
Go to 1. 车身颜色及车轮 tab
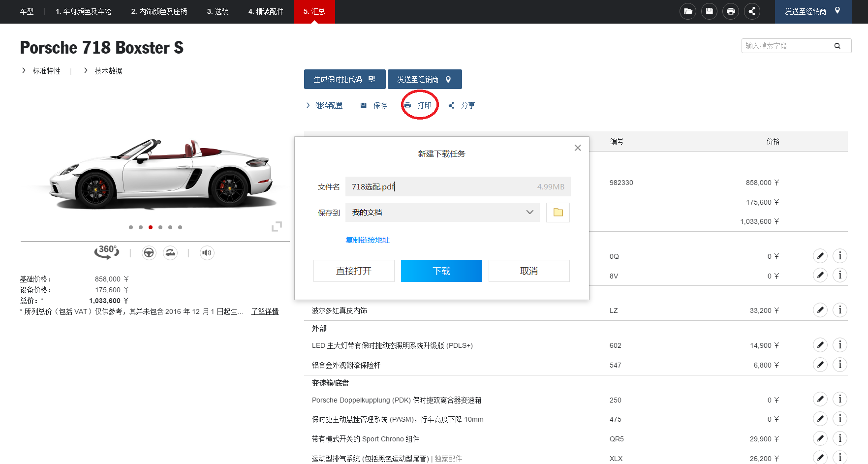pyautogui.click(x=83, y=11)
